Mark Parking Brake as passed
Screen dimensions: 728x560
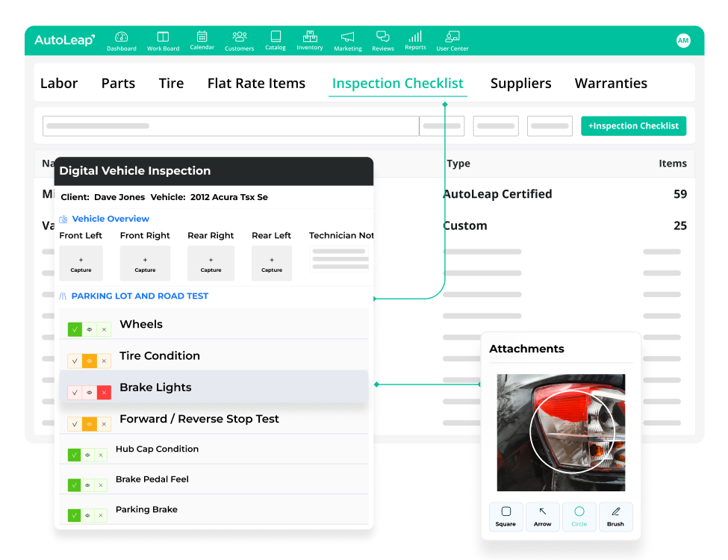tap(74, 515)
